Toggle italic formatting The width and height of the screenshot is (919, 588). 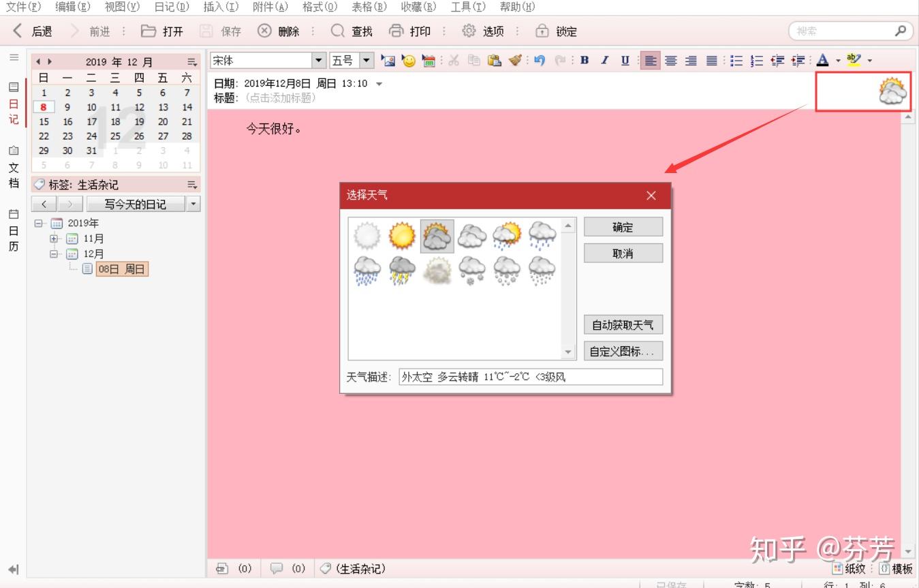[x=604, y=60]
